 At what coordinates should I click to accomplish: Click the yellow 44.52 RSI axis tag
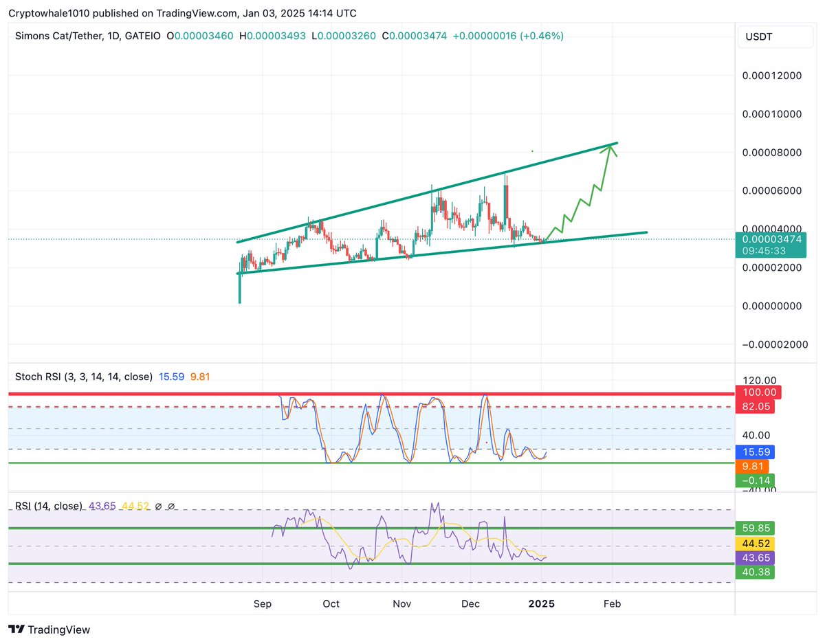coord(755,544)
